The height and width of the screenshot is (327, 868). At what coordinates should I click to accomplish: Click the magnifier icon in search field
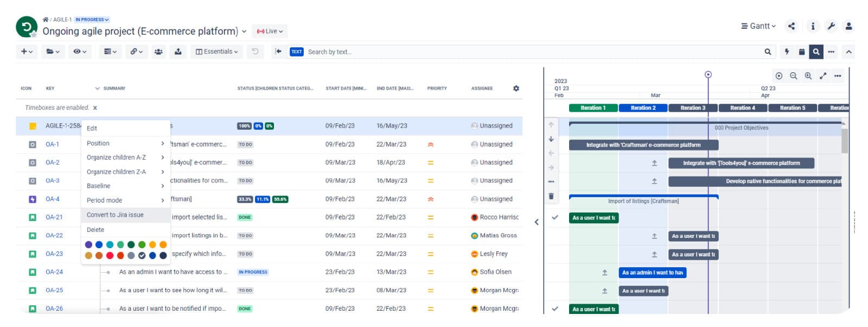click(x=768, y=52)
